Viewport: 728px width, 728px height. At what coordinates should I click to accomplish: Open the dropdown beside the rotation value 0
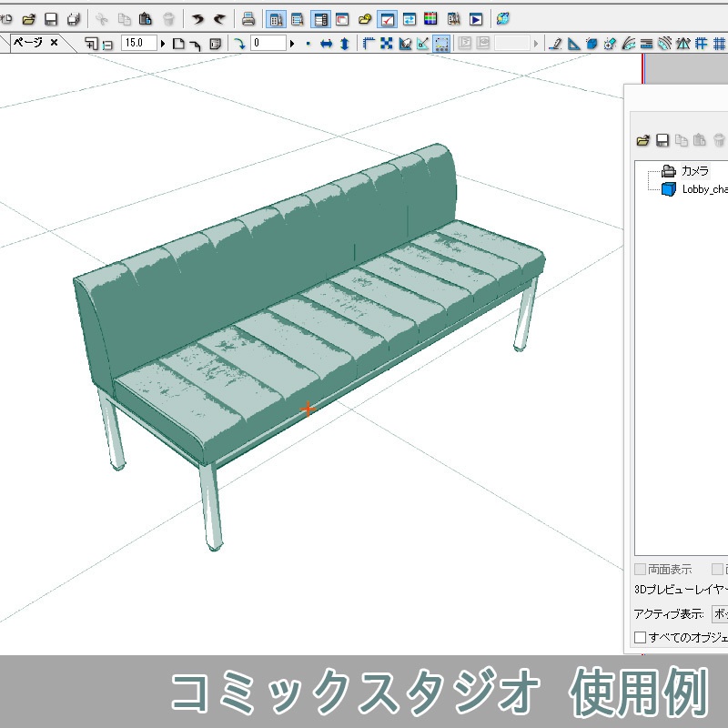[290, 42]
